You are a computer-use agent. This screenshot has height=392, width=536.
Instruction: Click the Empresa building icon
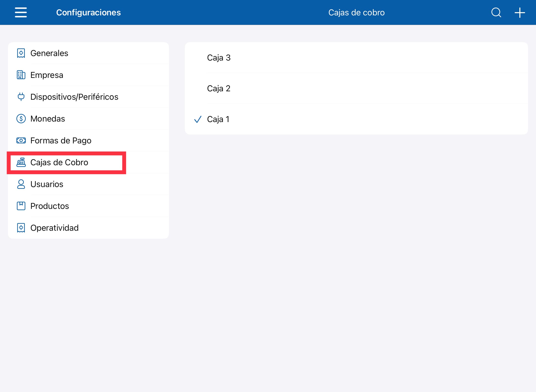21,75
